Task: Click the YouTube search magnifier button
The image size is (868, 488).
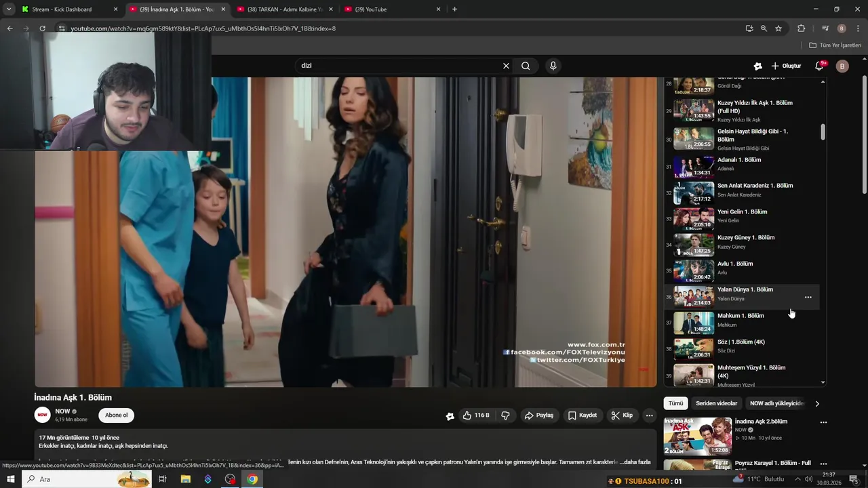Action: (526, 66)
